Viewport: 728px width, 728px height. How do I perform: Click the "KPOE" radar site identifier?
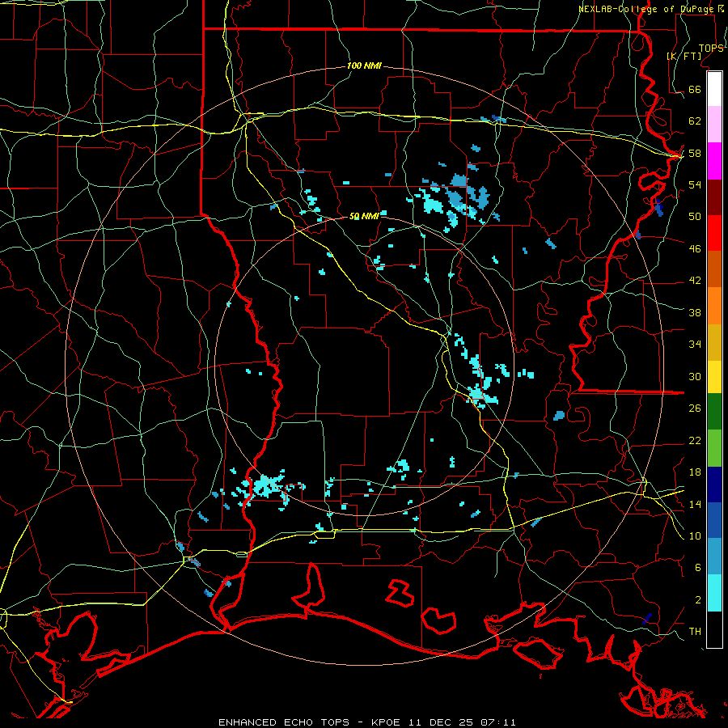[x=386, y=722]
